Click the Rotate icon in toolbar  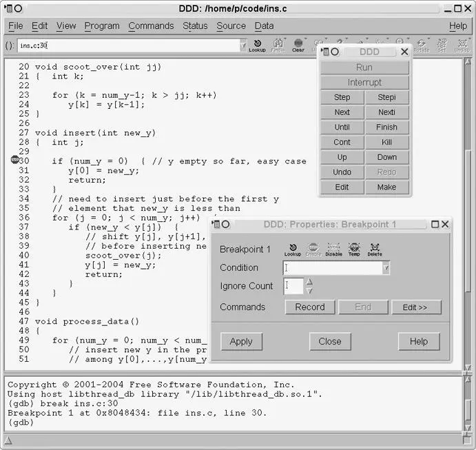421,45
